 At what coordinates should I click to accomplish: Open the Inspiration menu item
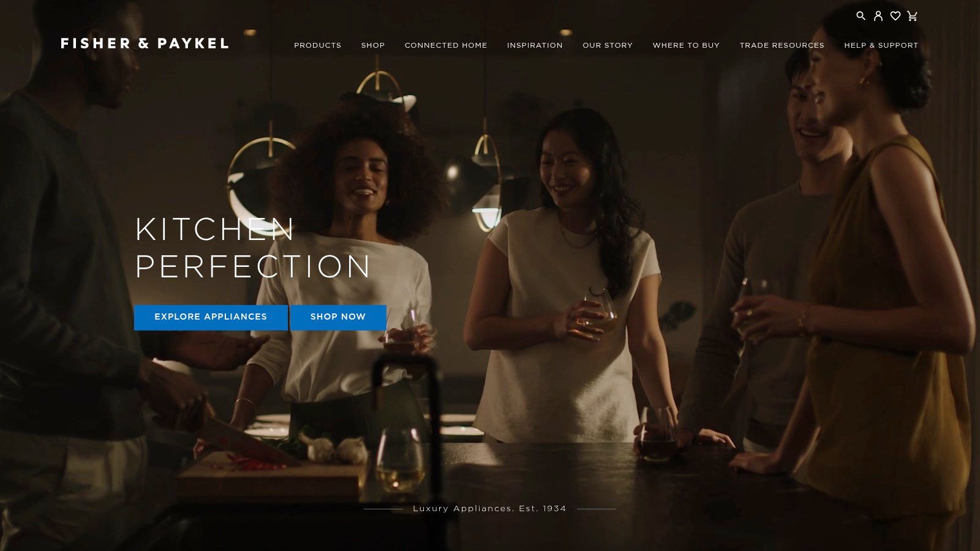(x=535, y=45)
